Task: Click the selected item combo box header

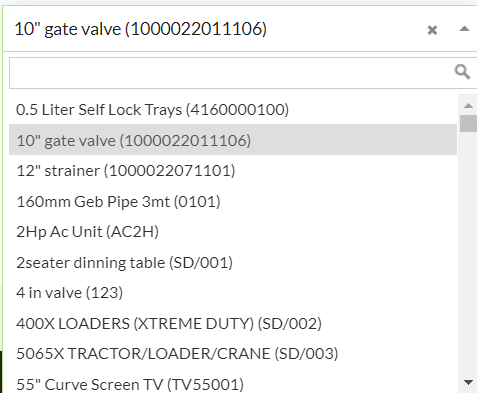Action: (240, 29)
